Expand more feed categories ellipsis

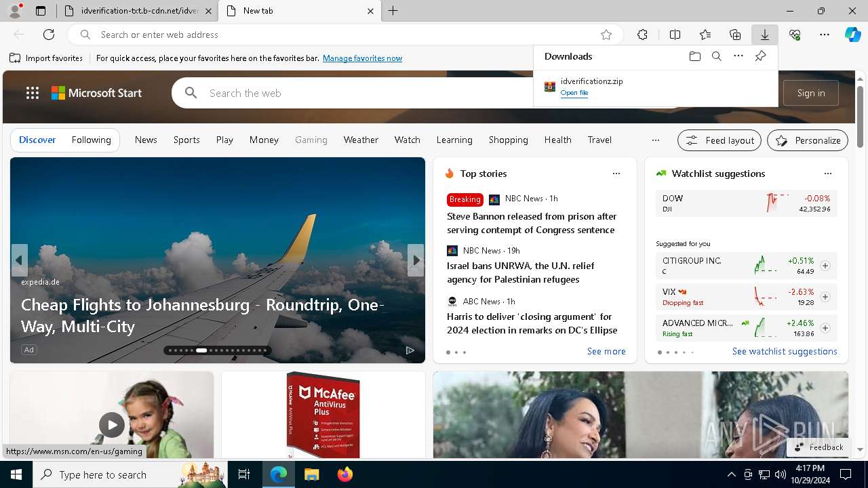(655, 140)
